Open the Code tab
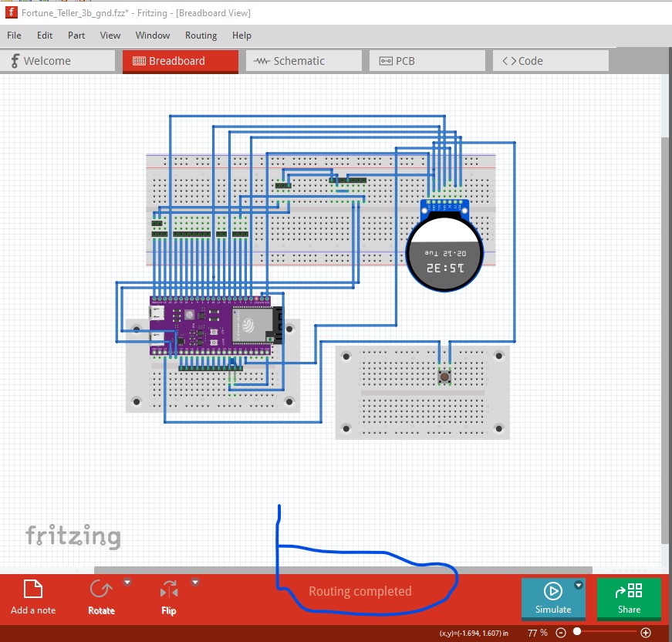The height and width of the screenshot is (642, 672). pyautogui.click(x=551, y=61)
